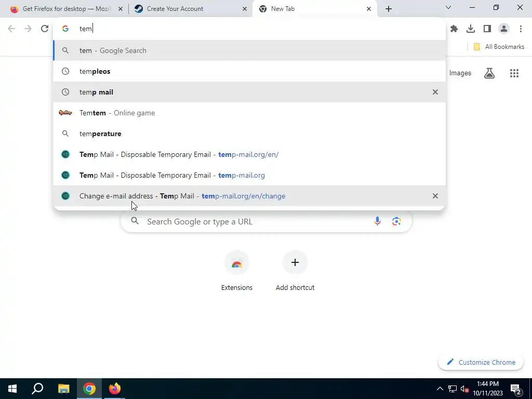The height and width of the screenshot is (399, 532).
Task: Open Windows Start menu
Action: [x=12, y=389]
